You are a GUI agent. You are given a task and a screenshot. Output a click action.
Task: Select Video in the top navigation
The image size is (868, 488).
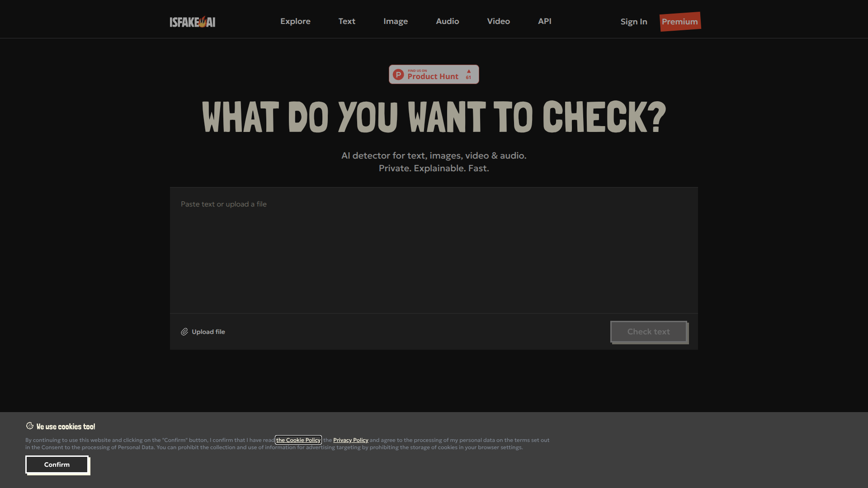[x=498, y=21]
